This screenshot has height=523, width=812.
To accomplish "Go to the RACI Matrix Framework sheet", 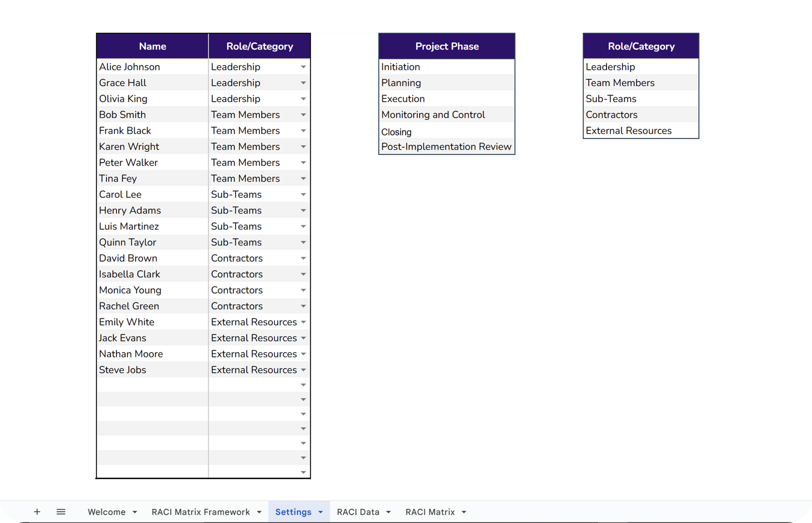I will [x=200, y=512].
